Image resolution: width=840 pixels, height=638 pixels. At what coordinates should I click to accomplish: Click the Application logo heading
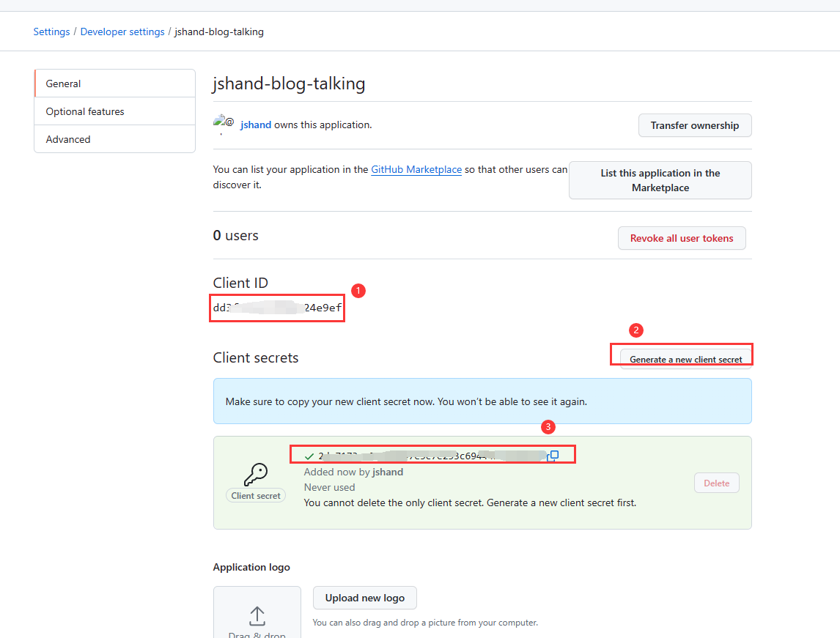pos(251,567)
